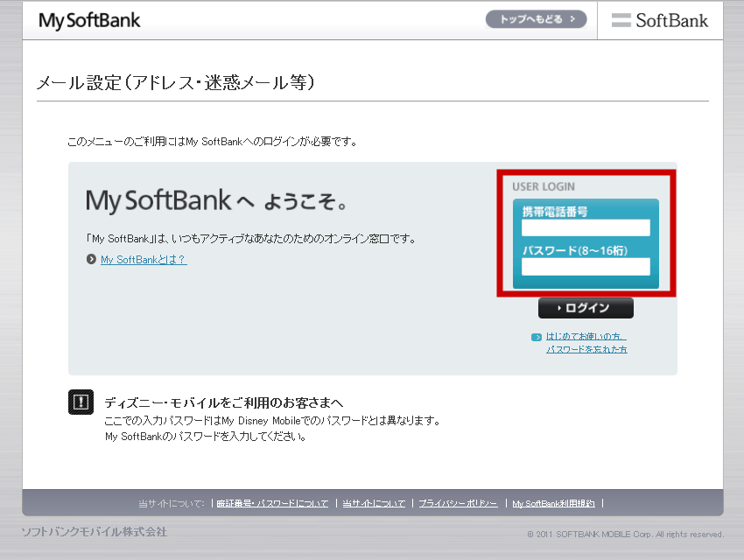Screen dimensions: 744x560
Task: Click the My SoftBank header logo
Action: (89, 21)
